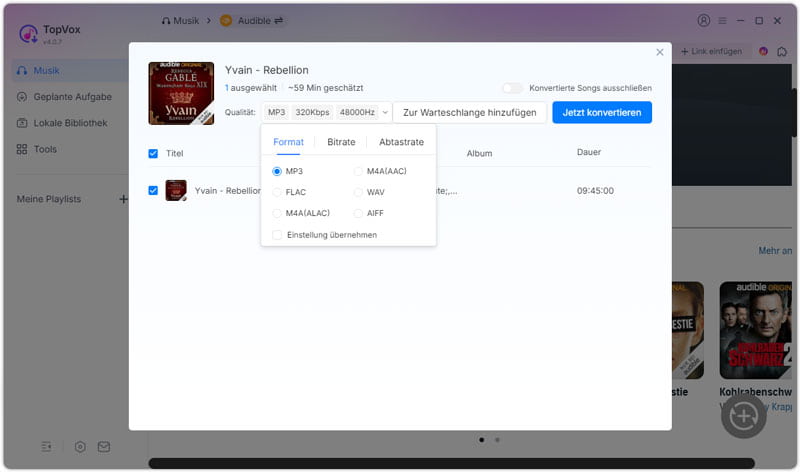Open the user account profile icon
800x472 pixels.
[704, 20]
